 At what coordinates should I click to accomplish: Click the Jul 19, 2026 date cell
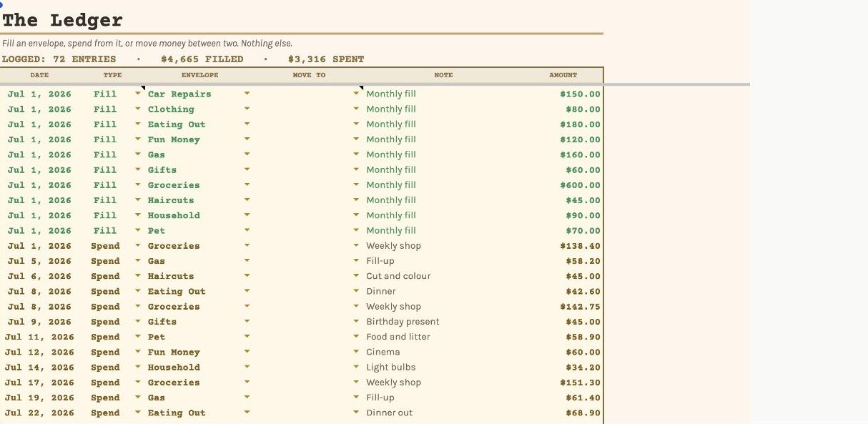click(x=39, y=398)
